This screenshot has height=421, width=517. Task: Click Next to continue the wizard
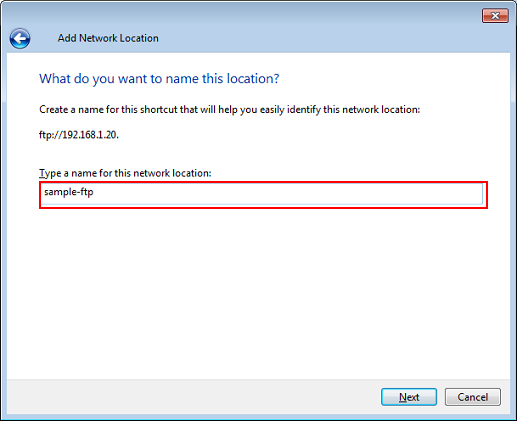[x=409, y=397]
